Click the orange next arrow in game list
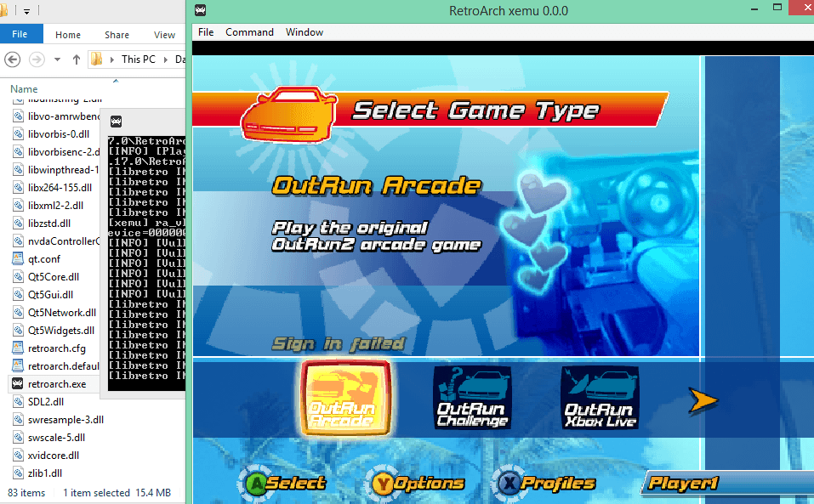Viewport: 814px width, 504px height. pyautogui.click(x=703, y=400)
